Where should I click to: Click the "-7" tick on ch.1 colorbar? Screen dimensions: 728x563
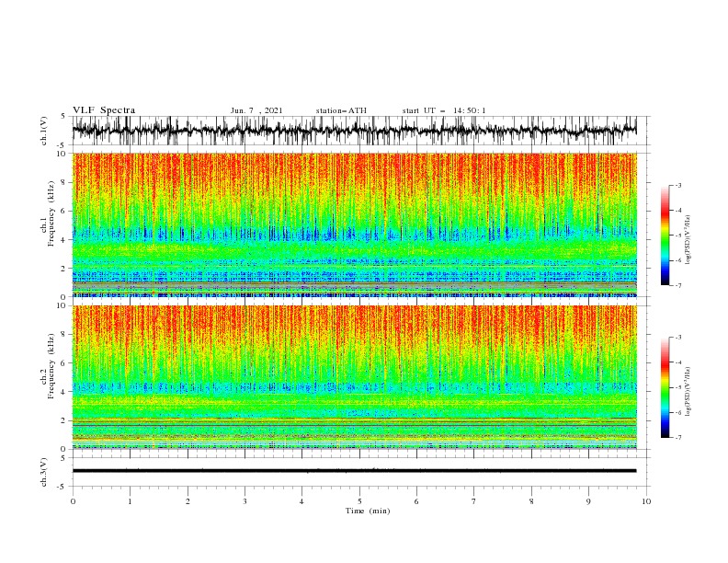(678, 285)
